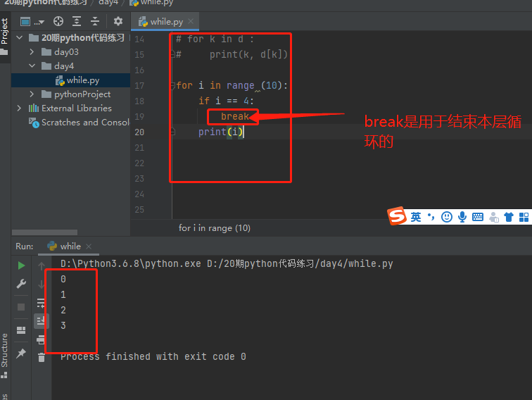
Task: Click the Select Opened File locate icon
Action: tap(58, 21)
